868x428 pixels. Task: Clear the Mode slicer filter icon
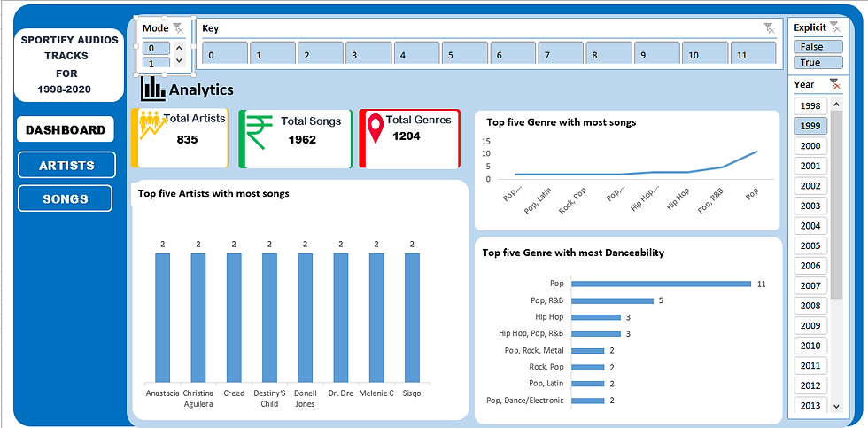178,28
